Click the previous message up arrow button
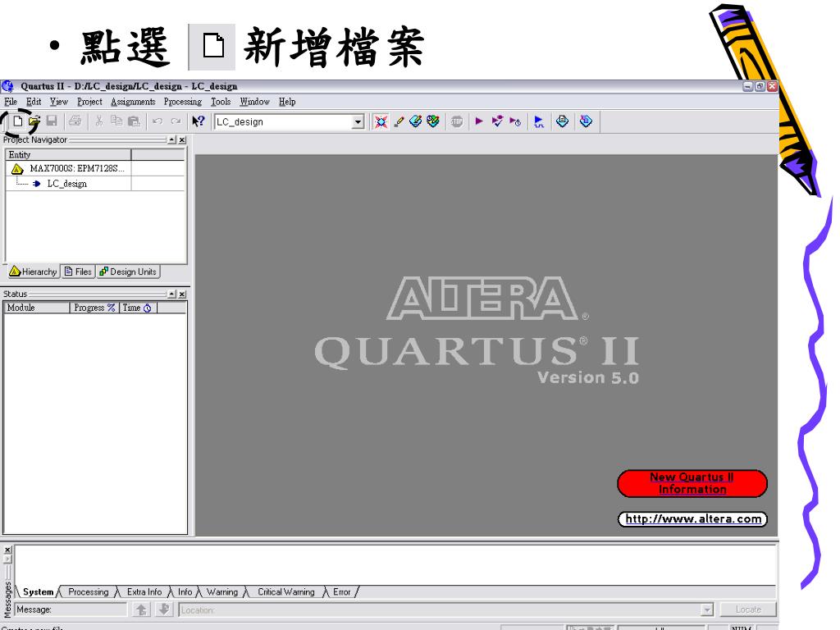Image resolution: width=840 pixels, height=630 pixels. click(141, 609)
